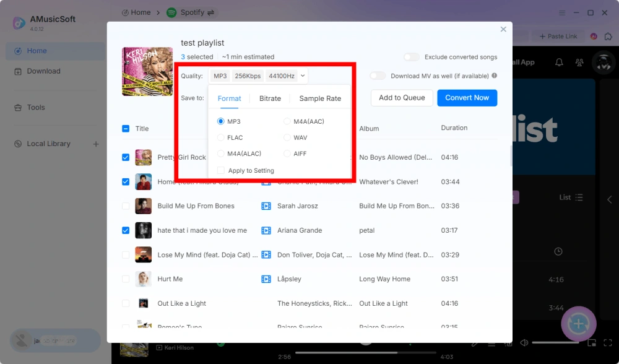The image size is (619, 364).
Task: Click Home breadcrumb link
Action: [136, 12]
